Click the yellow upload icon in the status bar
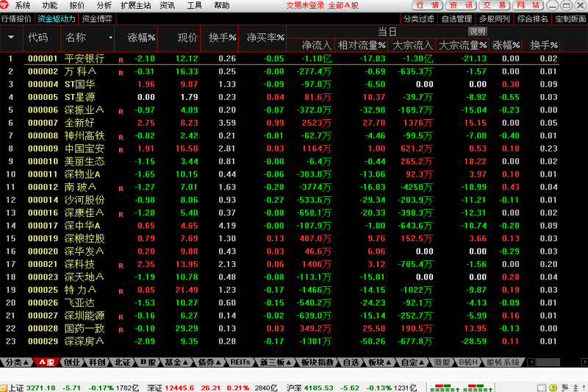The width and height of the screenshot is (588, 392). click(553, 388)
